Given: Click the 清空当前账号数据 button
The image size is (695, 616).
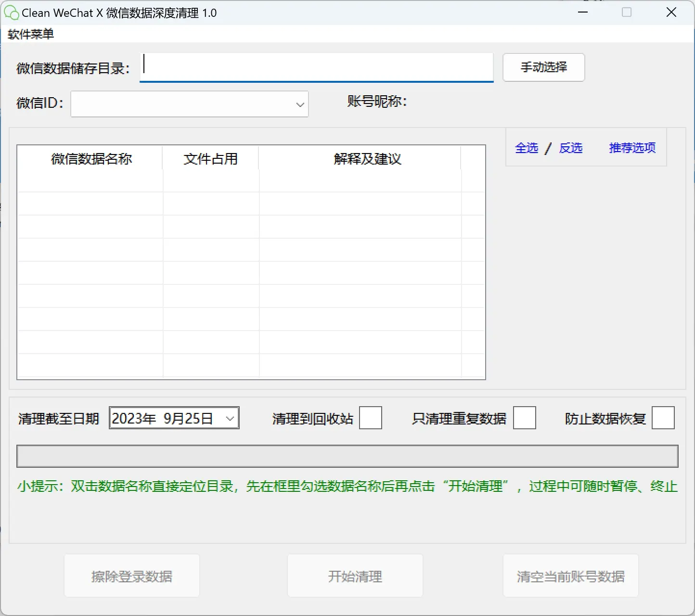Looking at the screenshot, I should tap(571, 576).
